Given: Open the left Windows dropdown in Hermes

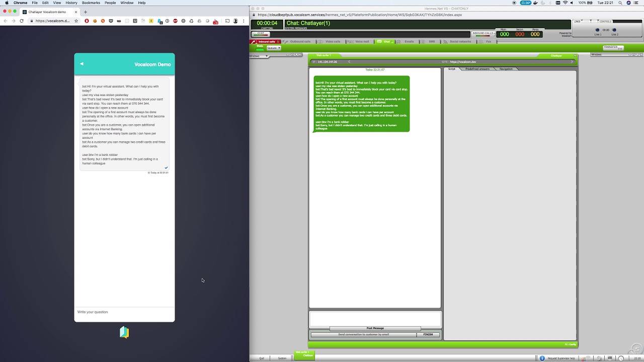Looking at the screenshot, I should [x=259, y=56].
